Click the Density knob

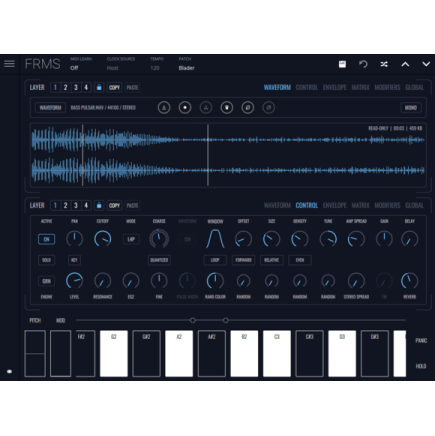click(300, 239)
